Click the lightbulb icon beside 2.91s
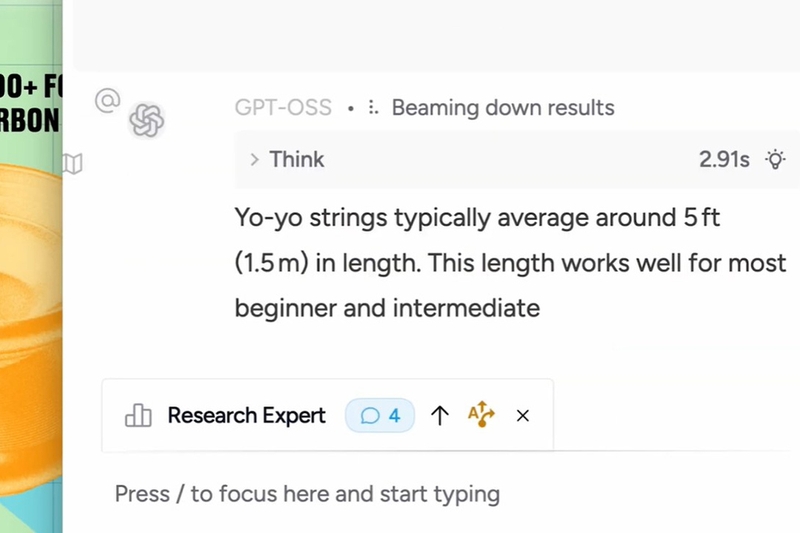800x533 pixels. click(x=775, y=159)
